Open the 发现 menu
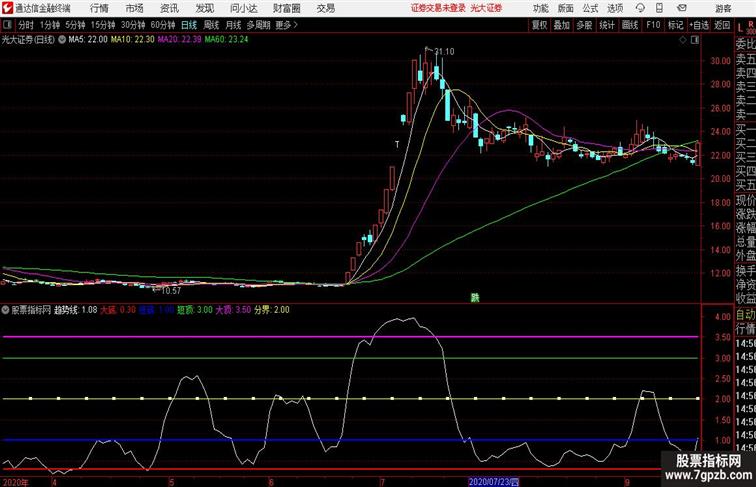Viewport: 756px width, 487px height. 204,8
